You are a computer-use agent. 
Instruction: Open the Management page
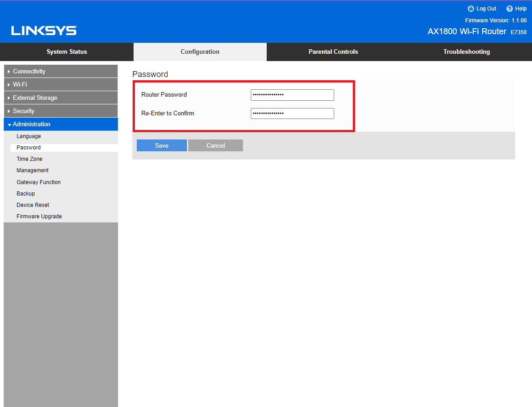32,170
